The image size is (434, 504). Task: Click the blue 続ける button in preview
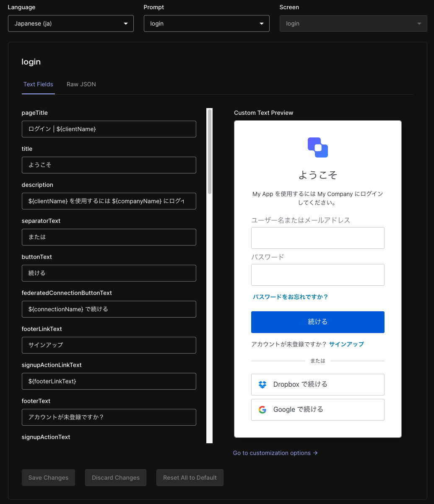click(317, 322)
